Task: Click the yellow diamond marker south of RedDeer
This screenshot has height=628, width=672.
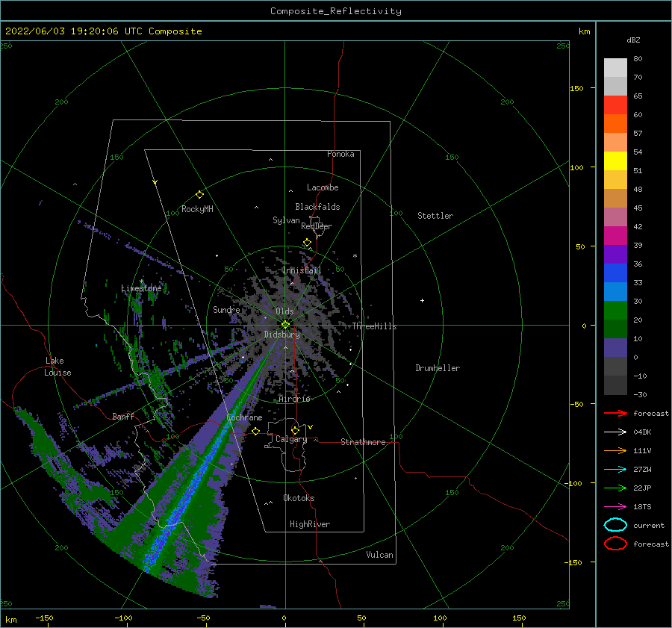Action: coord(308,243)
